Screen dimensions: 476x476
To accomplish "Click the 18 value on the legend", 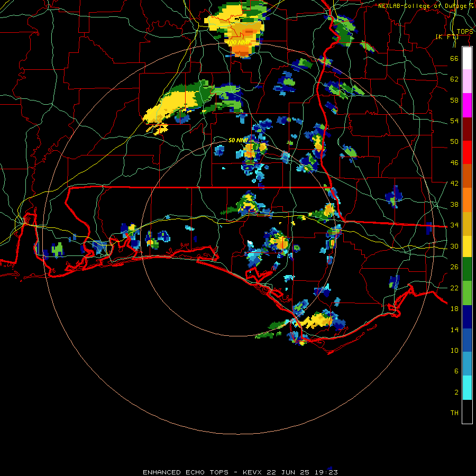I will click(x=454, y=309).
